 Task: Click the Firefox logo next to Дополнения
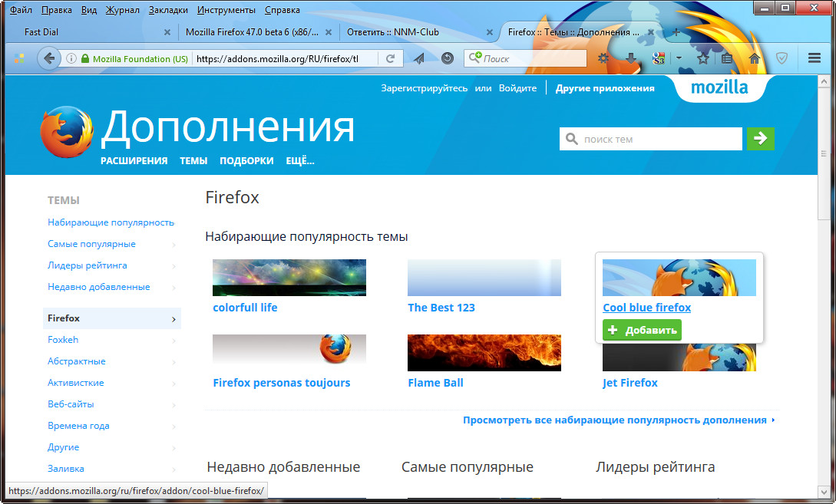tap(67, 132)
